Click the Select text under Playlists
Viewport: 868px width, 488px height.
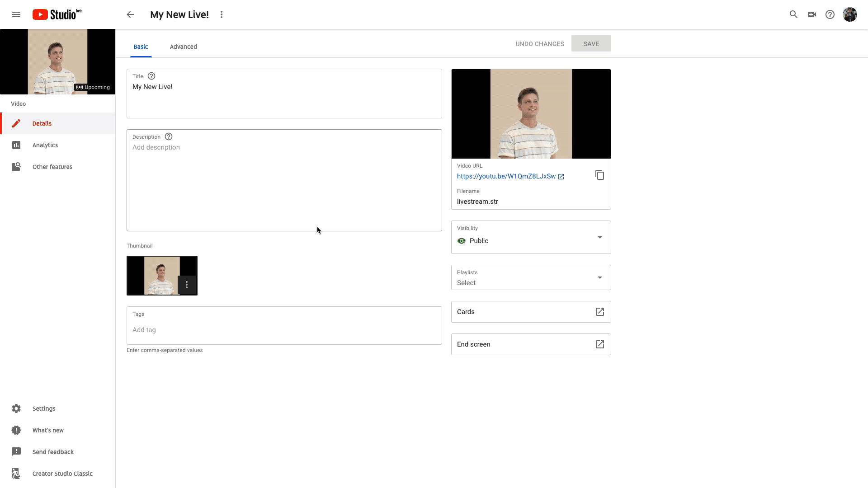(x=466, y=283)
